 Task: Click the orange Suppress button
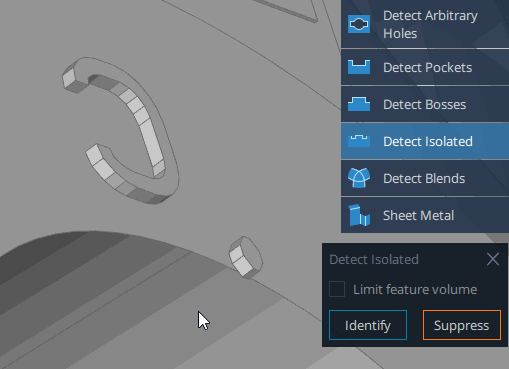tap(462, 325)
